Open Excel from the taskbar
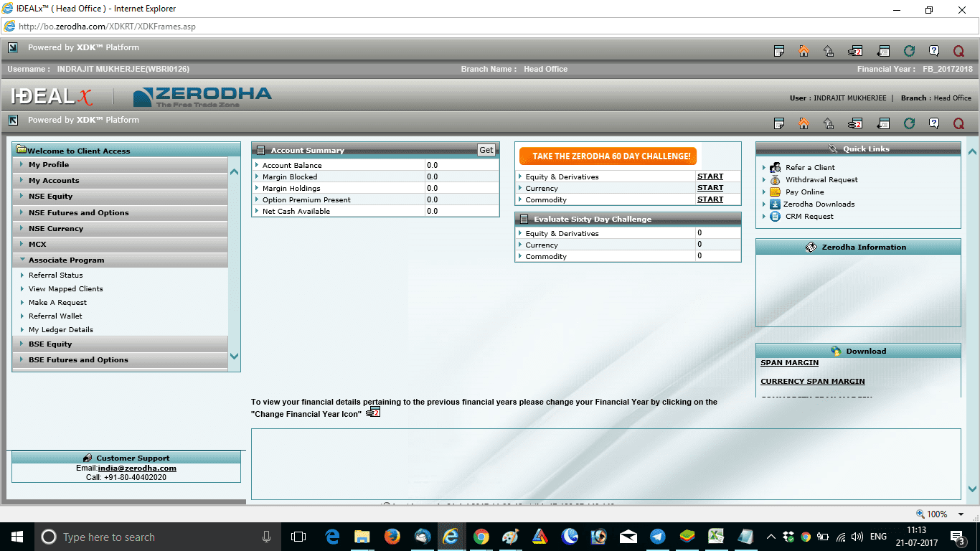Viewport: 980px width, 551px height. pyautogui.click(x=716, y=537)
